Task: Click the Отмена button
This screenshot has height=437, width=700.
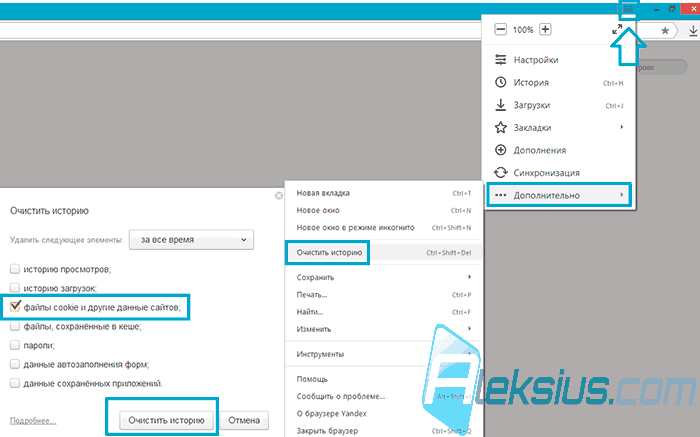Action: tap(244, 420)
